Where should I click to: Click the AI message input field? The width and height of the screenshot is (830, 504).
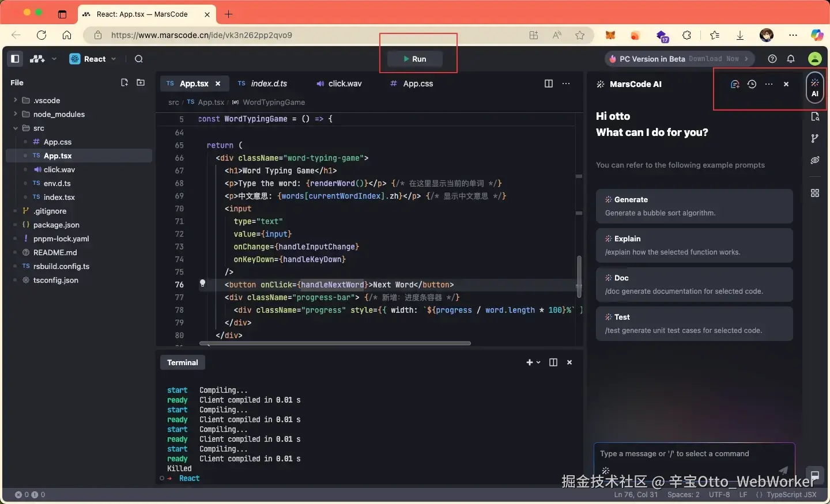point(695,461)
